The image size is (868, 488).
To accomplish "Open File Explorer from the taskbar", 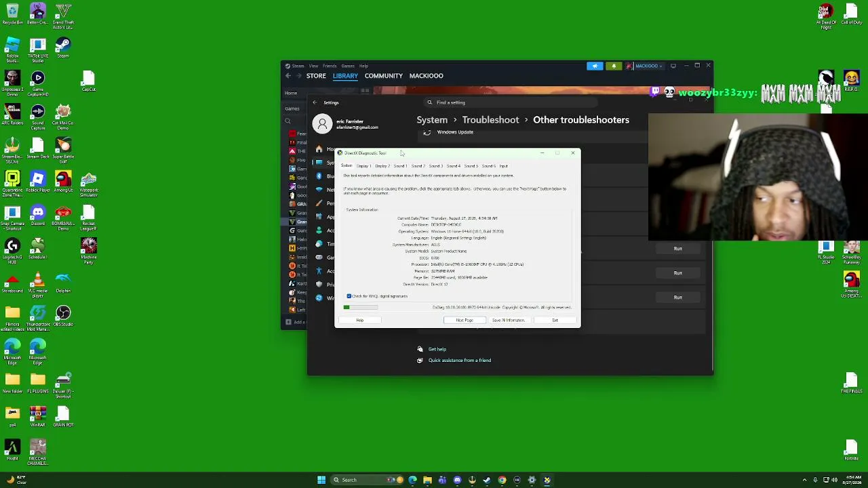I will click(x=427, y=480).
